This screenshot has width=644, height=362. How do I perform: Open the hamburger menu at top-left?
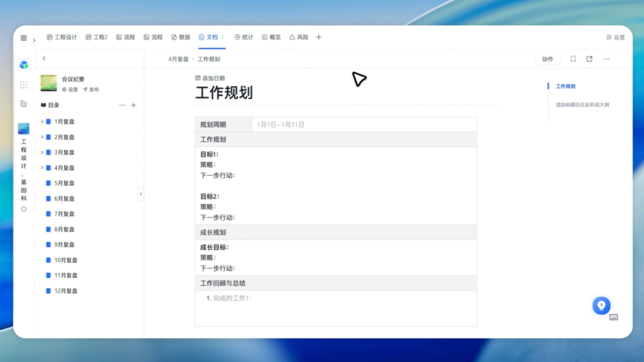point(23,38)
